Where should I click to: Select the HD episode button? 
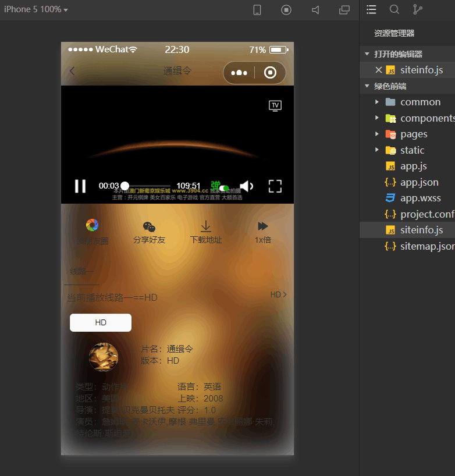[101, 322]
